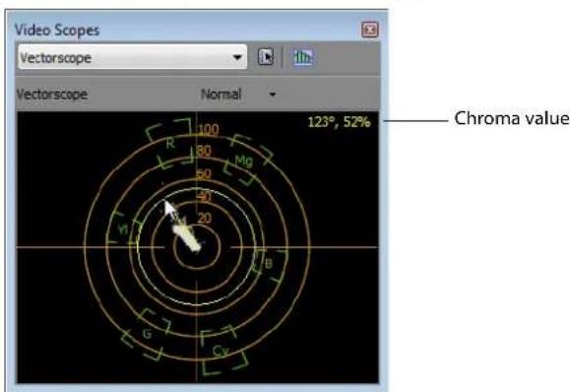This screenshot has width=570, height=392.
Task: Click the 40 graticule label
Action: point(205,197)
